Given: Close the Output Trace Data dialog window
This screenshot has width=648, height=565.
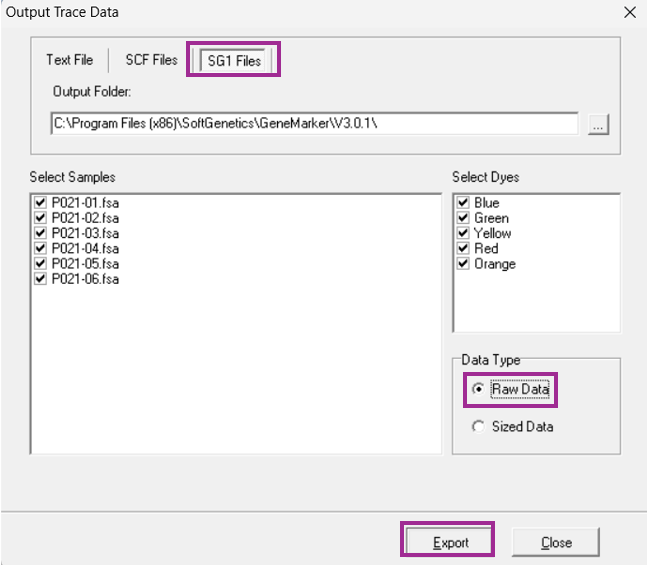Looking at the screenshot, I should [629, 13].
